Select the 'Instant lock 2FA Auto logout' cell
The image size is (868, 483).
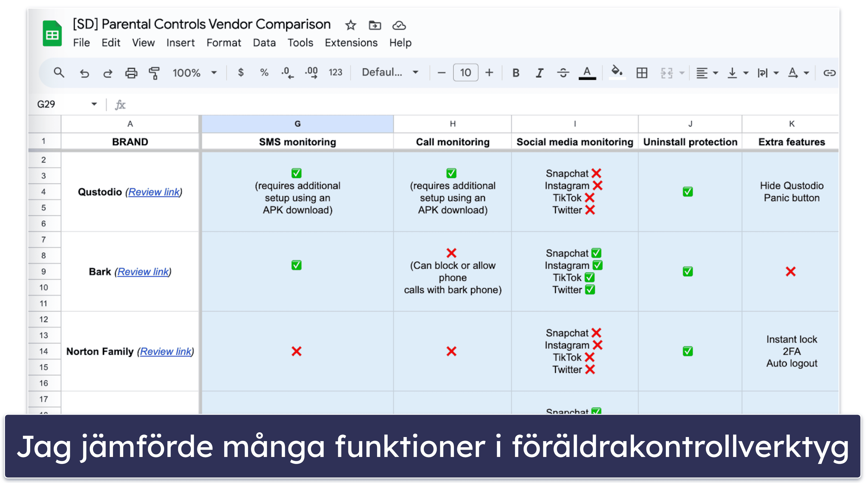(791, 351)
